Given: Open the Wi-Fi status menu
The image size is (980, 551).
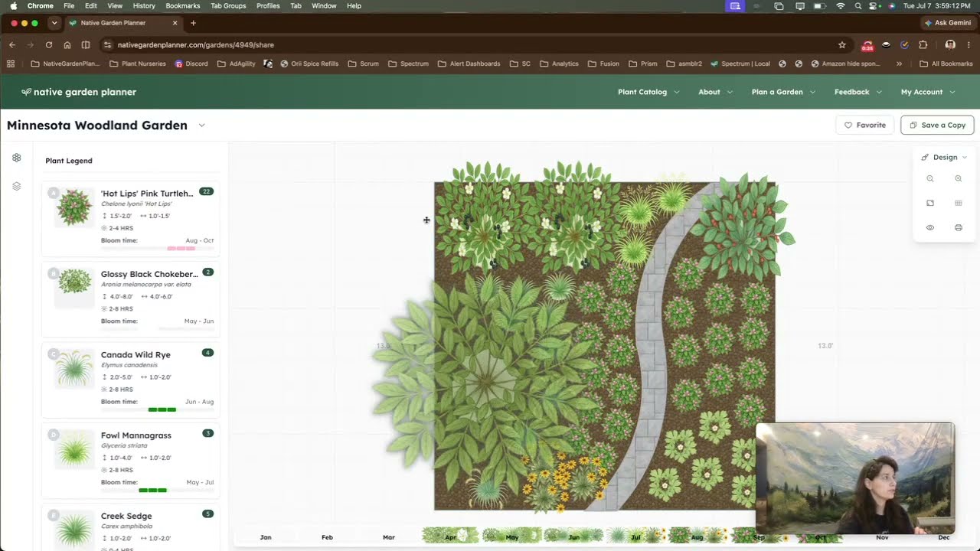Looking at the screenshot, I should pyautogui.click(x=840, y=5).
